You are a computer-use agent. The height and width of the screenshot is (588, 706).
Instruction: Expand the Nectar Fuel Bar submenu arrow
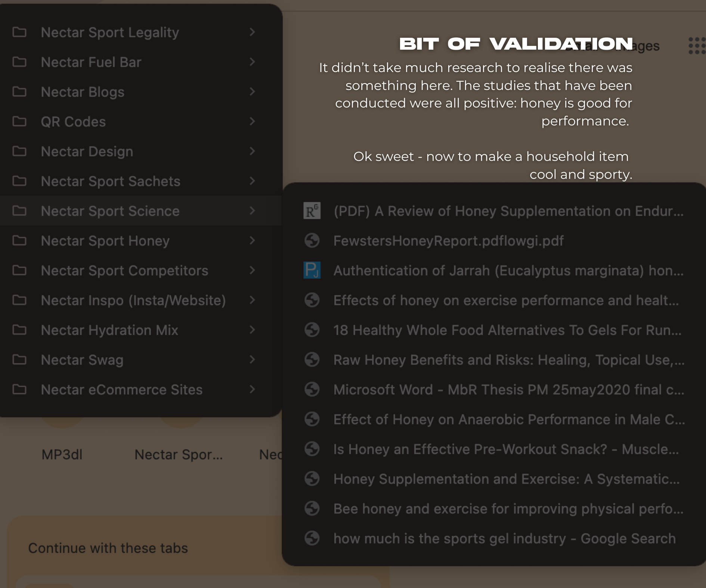(x=252, y=62)
